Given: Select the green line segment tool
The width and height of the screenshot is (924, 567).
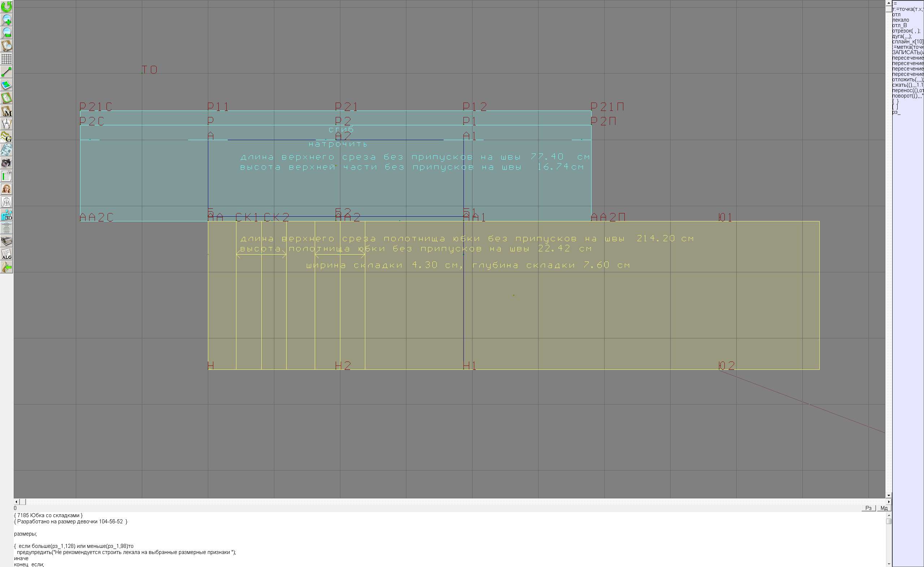Looking at the screenshot, I should pos(6,72).
